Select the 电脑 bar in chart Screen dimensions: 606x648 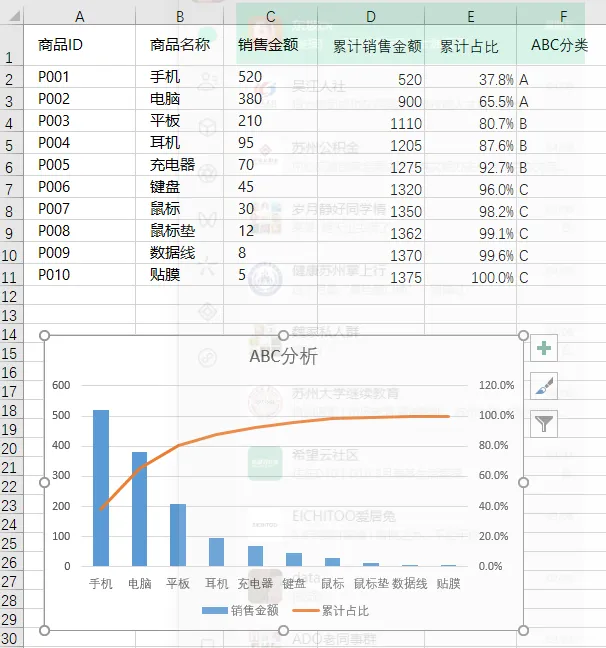tap(139, 509)
